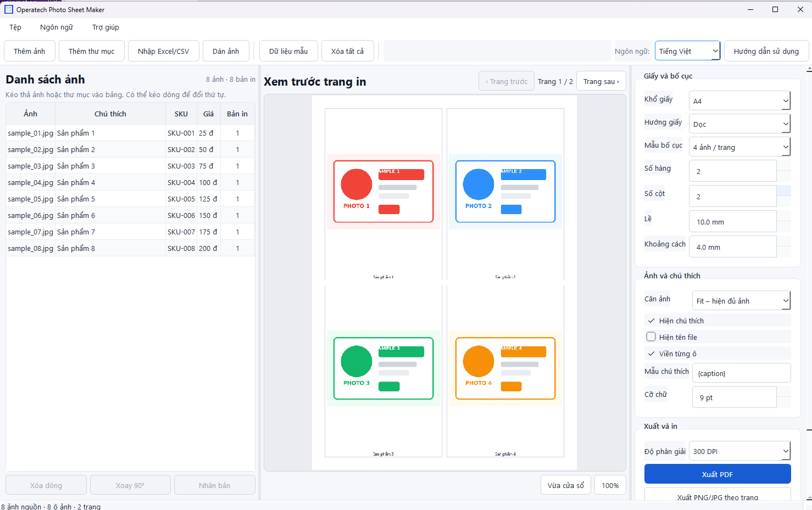812x510 pixels.
Task: Open the Khổ giấy A4 dropdown
Action: pyautogui.click(x=739, y=101)
